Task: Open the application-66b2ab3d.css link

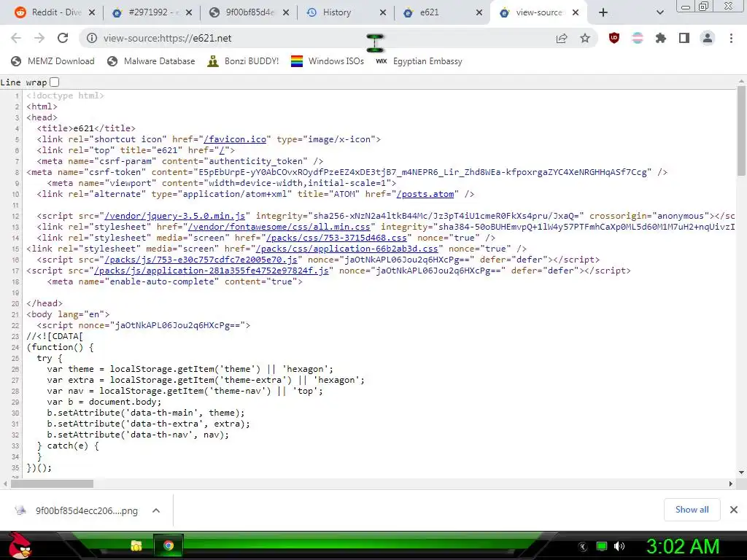Action: pos(347,249)
